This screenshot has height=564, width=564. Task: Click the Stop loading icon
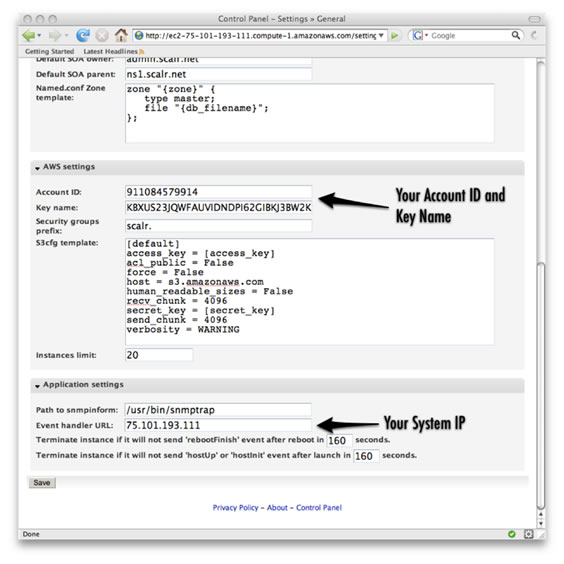(x=102, y=35)
